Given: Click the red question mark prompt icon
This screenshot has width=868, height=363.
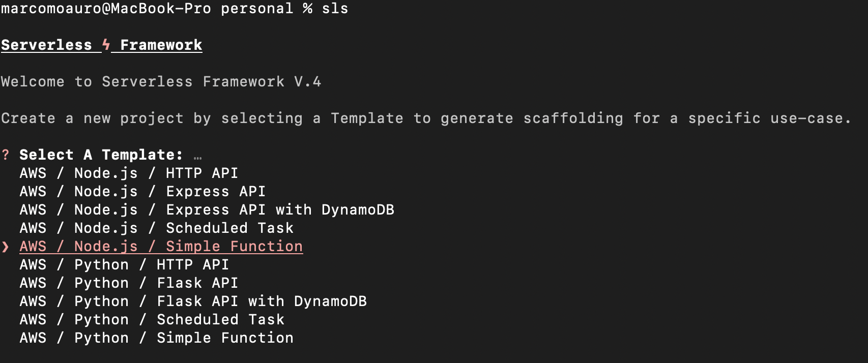Looking at the screenshot, I should click(5, 155).
